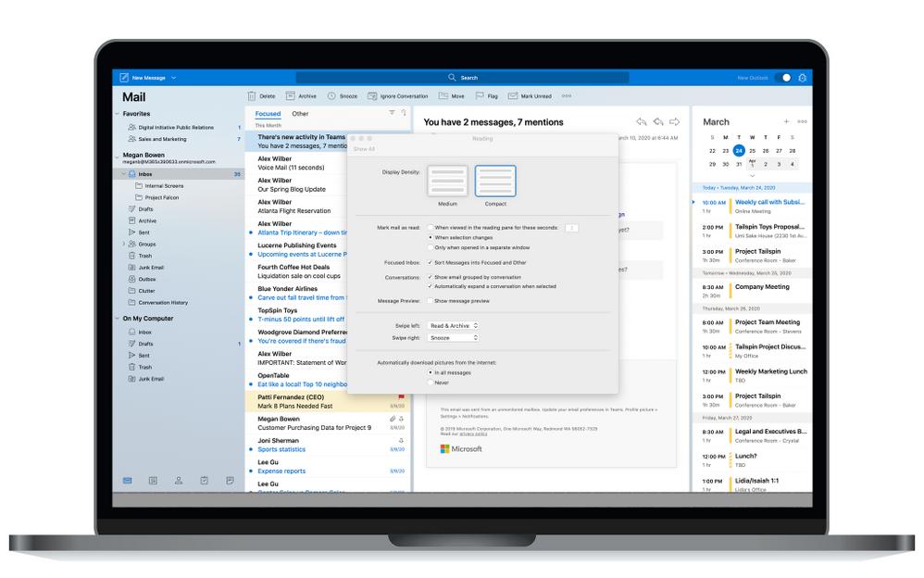Open the Weekly call with Subsi... event

[753, 206]
